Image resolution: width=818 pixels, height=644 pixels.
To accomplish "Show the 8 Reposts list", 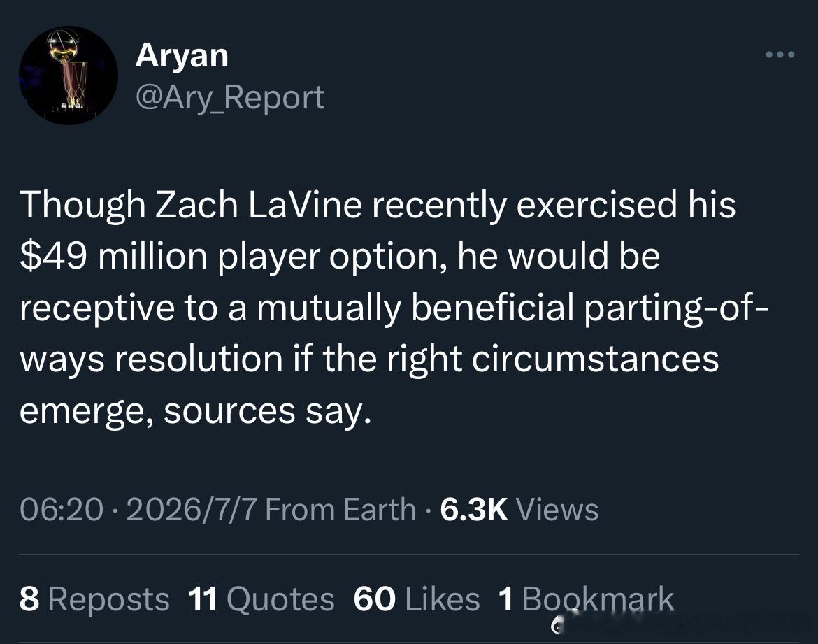I will (x=94, y=599).
